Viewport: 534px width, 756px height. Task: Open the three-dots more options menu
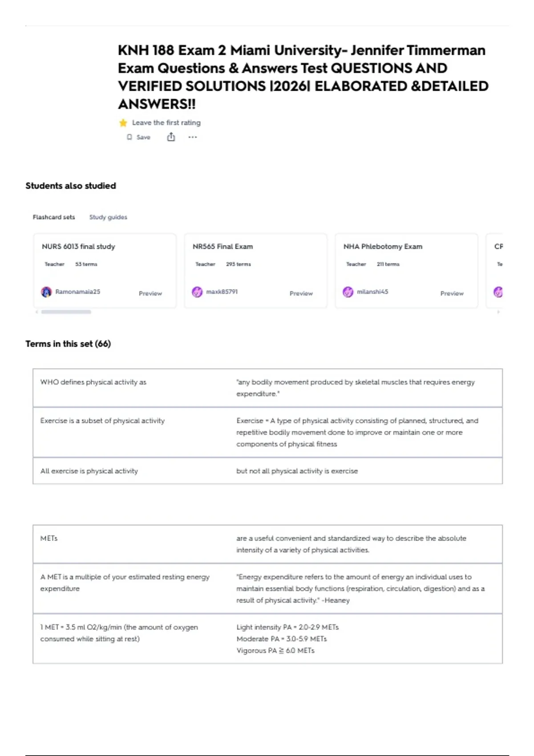pyautogui.click(x=192, y=137)
